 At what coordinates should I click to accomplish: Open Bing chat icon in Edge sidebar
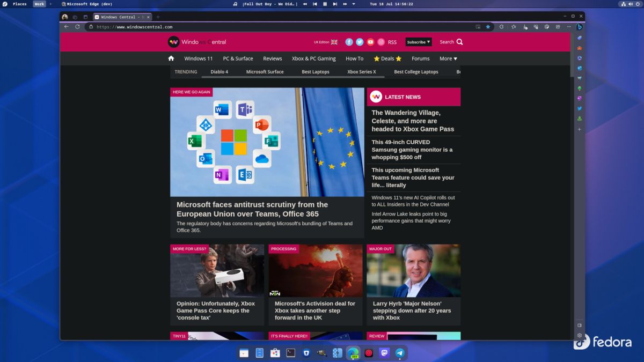(x=580, y=27)
